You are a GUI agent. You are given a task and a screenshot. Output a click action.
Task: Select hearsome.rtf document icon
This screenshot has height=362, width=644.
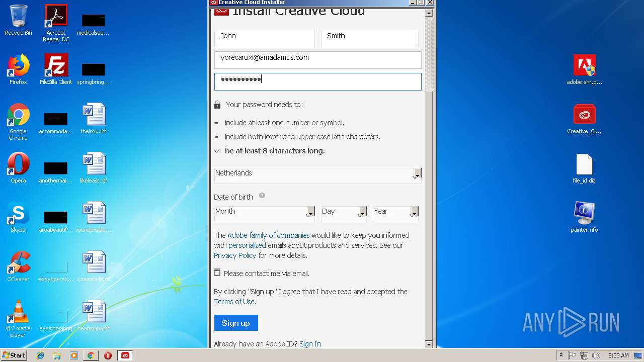[x=94, y=316]
